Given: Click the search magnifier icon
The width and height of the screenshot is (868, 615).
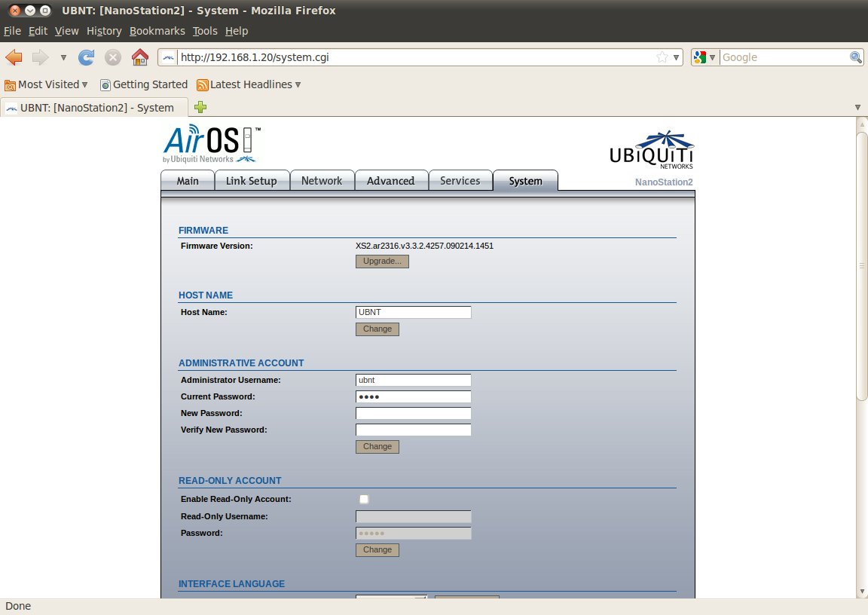Looking at the screenshot, I should [856, 57].
